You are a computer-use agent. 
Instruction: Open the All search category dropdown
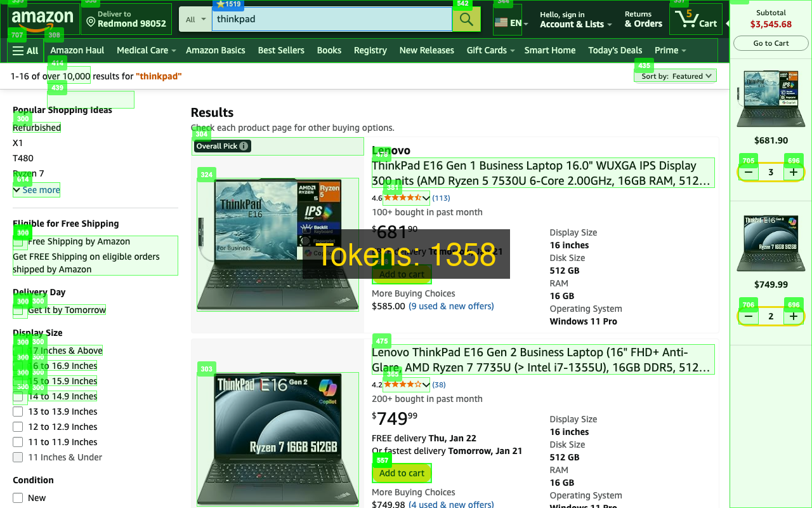click(x=195, y=19)
